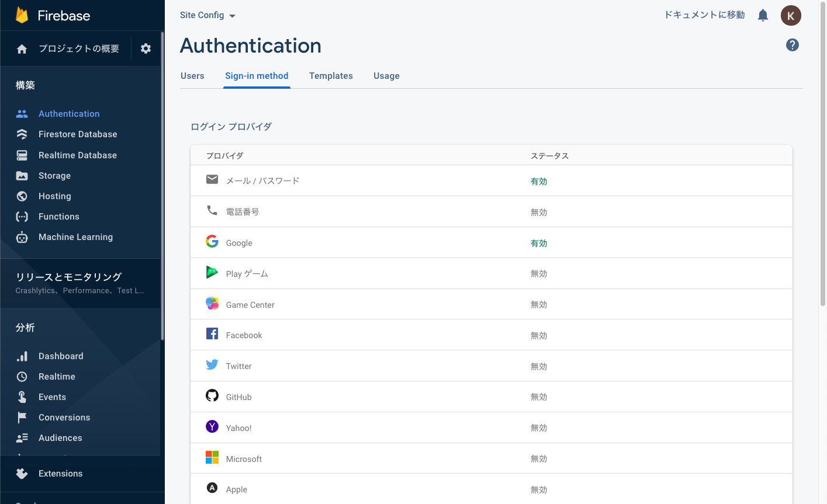Click the Extensions puzzle icon
Screen dimensions: 827x504
(22, 474)
